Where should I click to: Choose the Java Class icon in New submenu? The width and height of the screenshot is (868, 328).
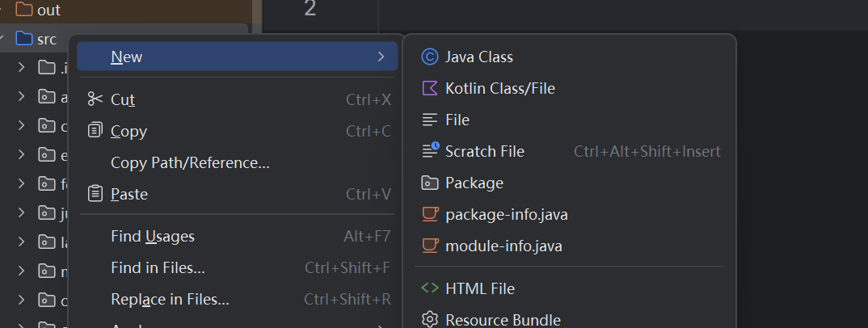coord(430,57)
